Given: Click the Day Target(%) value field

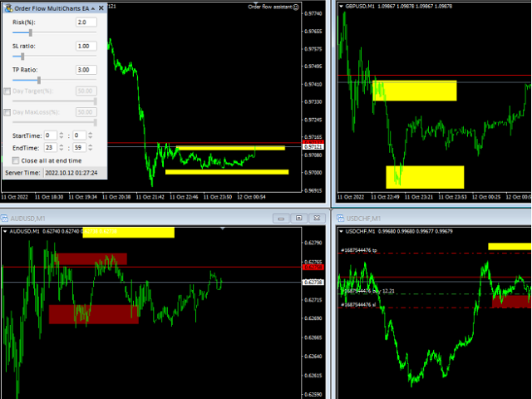Looking at the screenshot, I should [86, 91].
